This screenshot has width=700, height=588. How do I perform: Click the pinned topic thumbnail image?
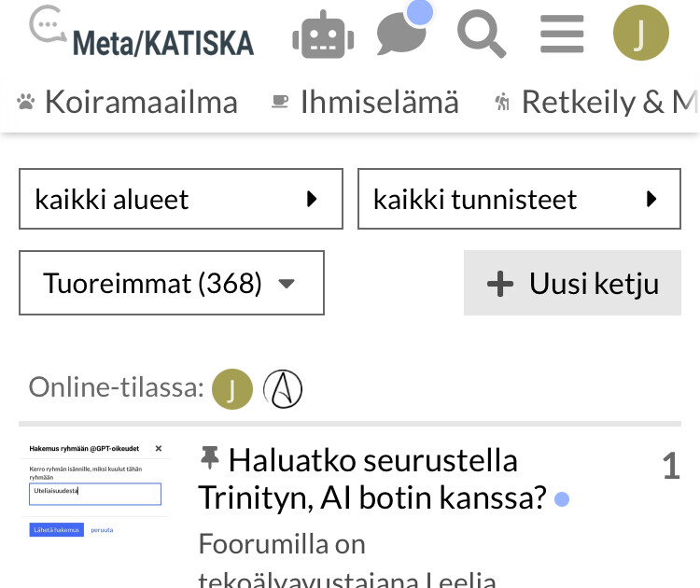(96, 490)
